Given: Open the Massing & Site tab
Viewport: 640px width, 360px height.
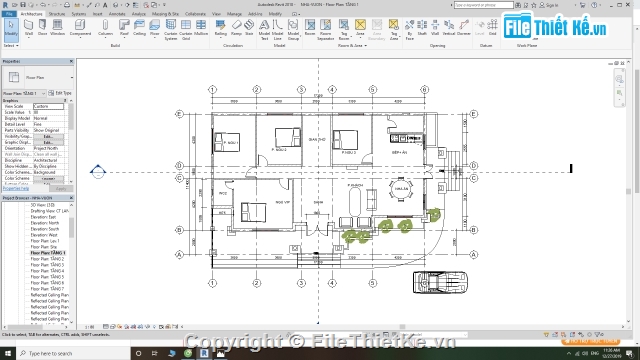Looking at the screenshot, I should 165,14.
